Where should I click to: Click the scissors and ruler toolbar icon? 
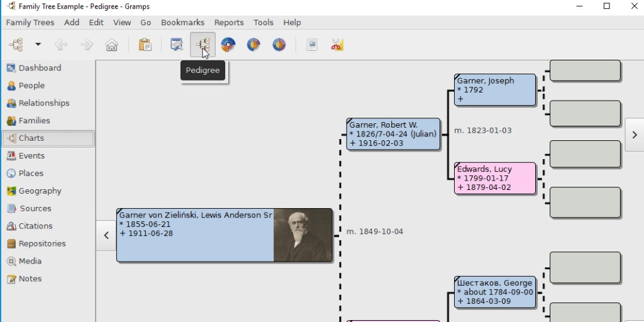coord(337,45)
